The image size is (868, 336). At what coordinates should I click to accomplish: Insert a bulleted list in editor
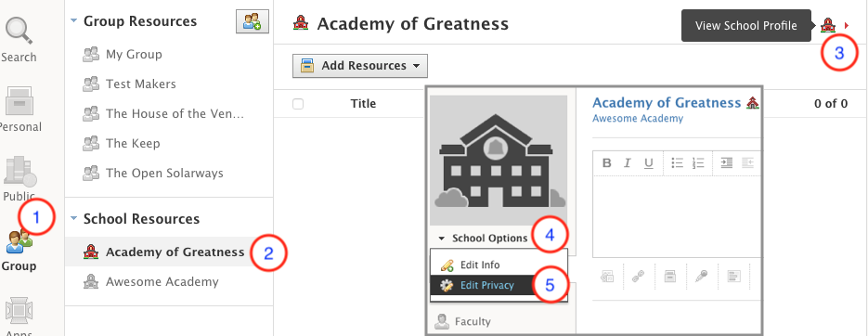pyautogui.click(x=677, y=162)
